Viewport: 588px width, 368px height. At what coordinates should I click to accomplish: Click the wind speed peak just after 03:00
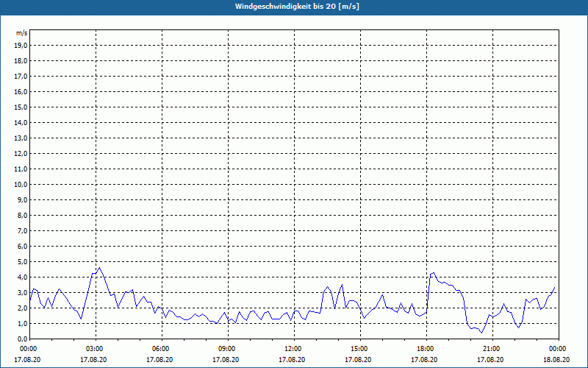coord(99,268)
